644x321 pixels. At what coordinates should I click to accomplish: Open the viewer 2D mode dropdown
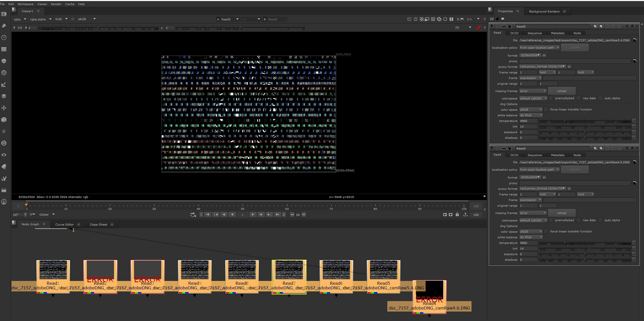463,28
